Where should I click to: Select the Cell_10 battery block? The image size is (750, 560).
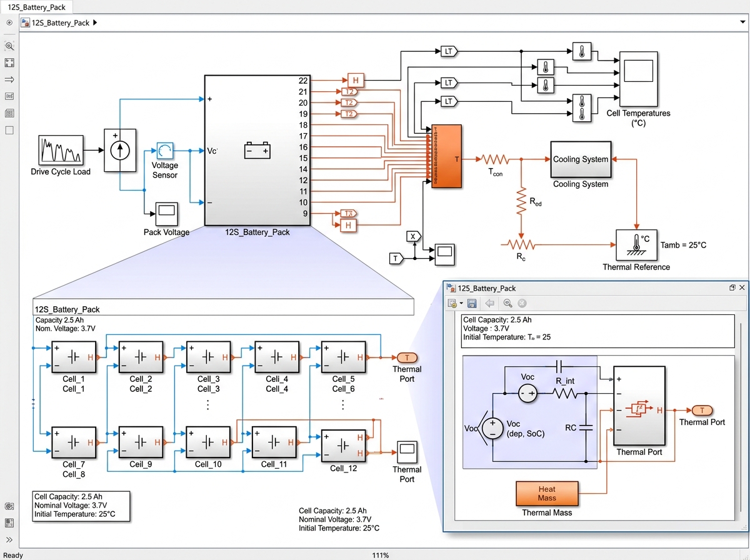(208, 442)
